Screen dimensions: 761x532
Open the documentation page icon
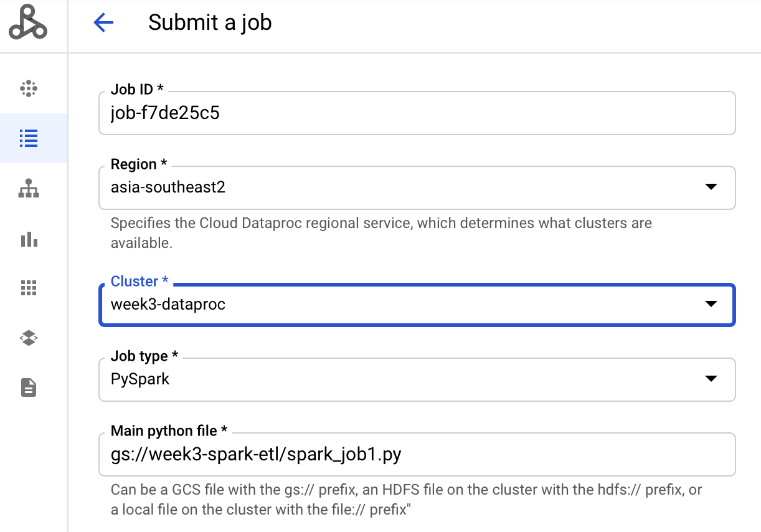click(x=28, y=387)
